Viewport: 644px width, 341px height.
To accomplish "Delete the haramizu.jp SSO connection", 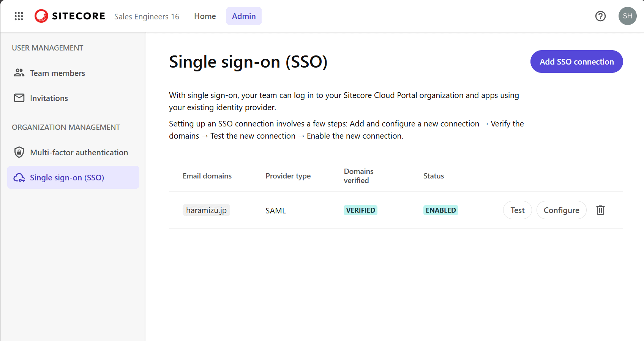I will (600, 210).
